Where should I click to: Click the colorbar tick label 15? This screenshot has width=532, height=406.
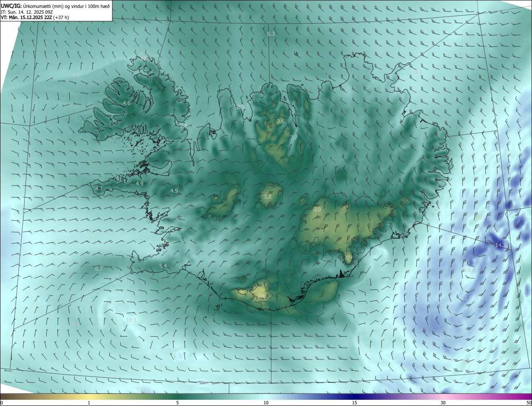click(355, 403)
